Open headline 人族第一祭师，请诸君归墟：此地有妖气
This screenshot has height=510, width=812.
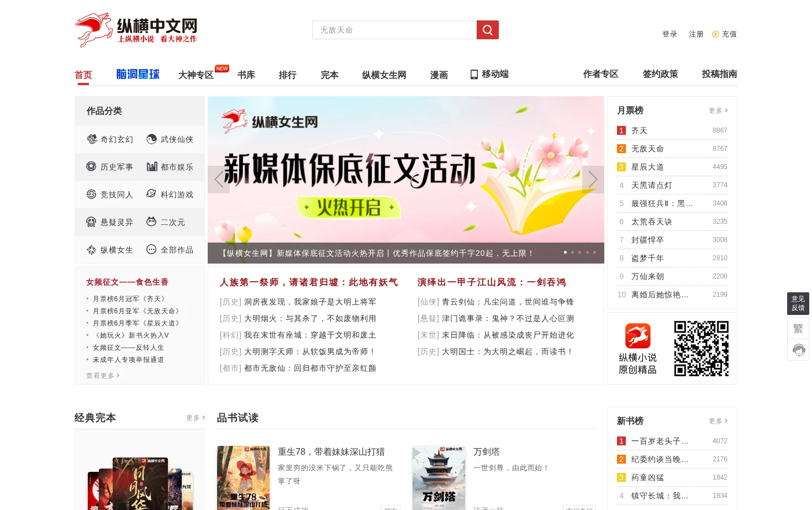tap(309, 282)
